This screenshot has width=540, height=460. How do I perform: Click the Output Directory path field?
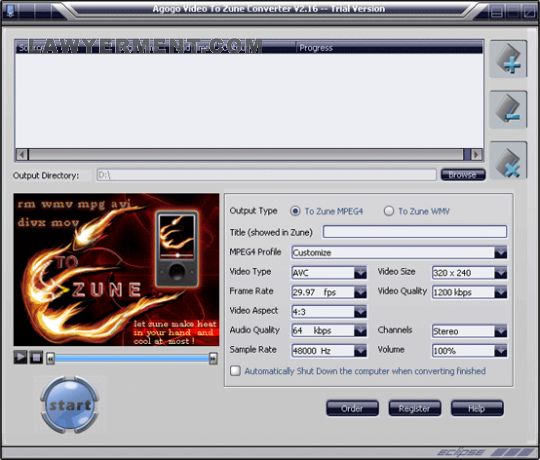267,175
